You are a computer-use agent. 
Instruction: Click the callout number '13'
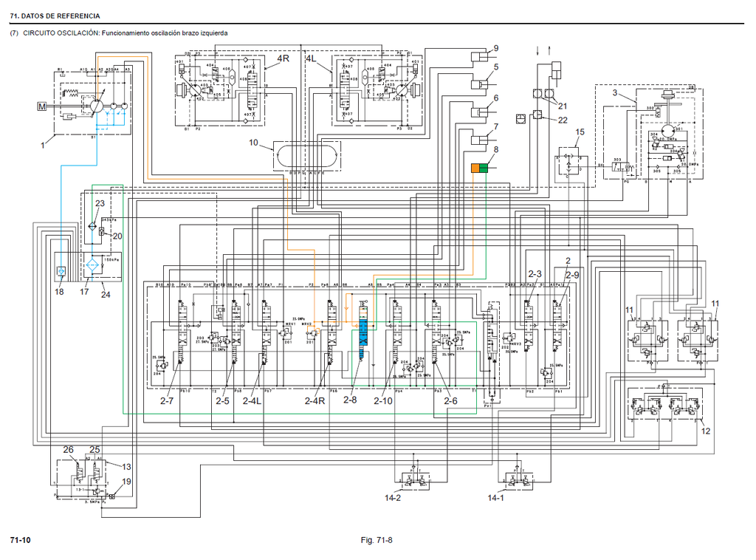(126, 466)
